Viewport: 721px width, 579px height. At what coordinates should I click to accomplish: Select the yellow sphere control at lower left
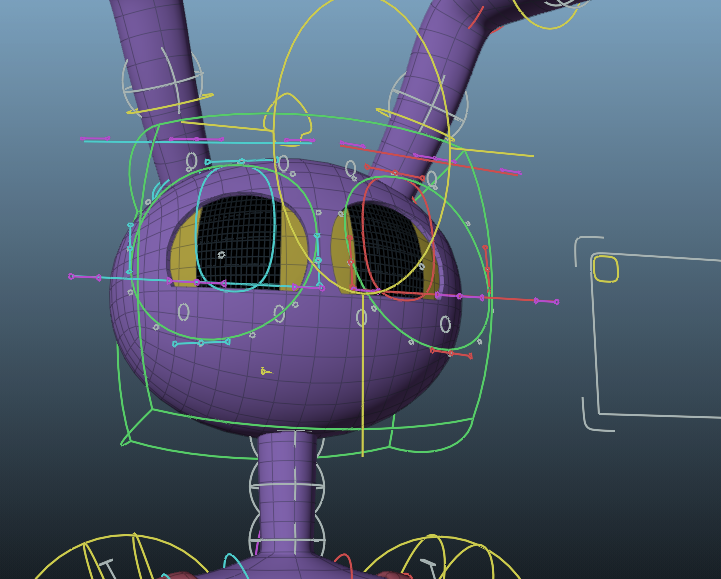click(122, 557)
